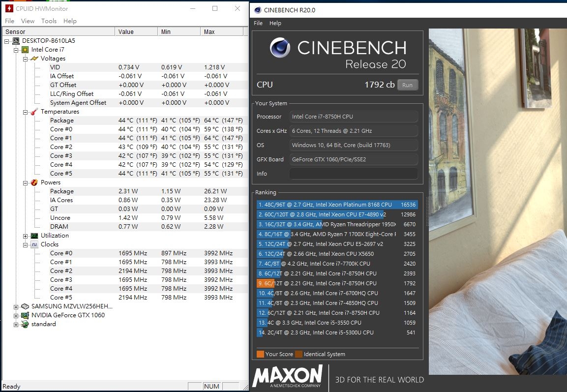
Task: Collapse the Temperatures section
Action: click(x=25, y=112)
